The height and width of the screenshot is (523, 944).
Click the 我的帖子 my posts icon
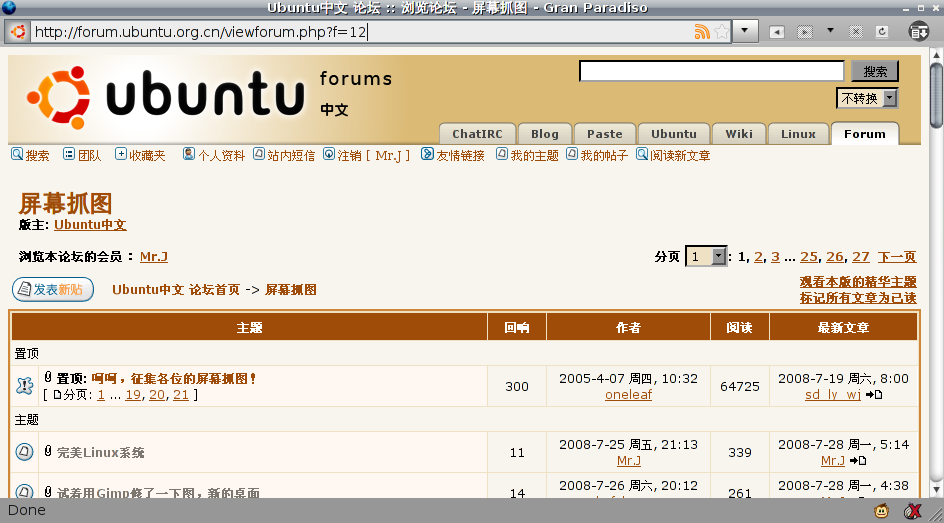click(x=572, y=154)
